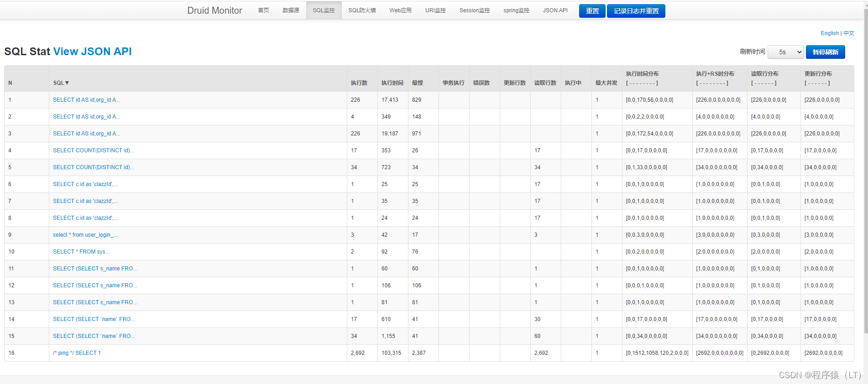This screenshot has height=384, width=868.
Task: Open the spring监控 nav item
Action: click(516, 10)
